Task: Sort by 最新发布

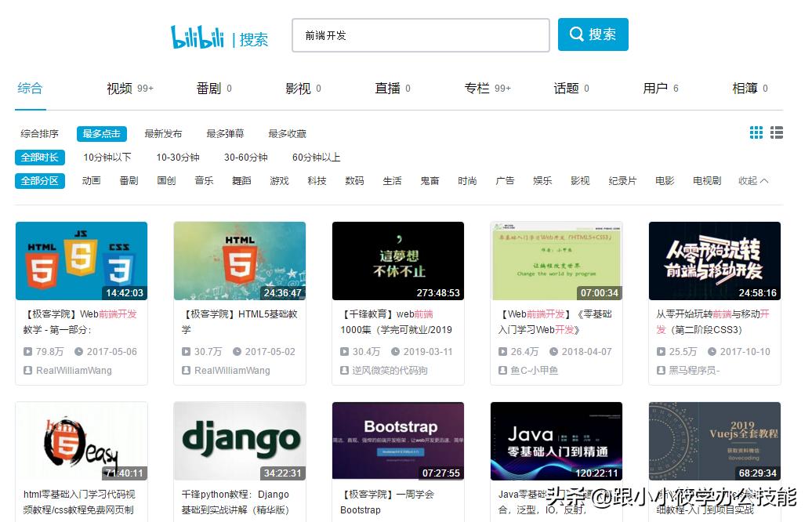Action: point(163,133)
